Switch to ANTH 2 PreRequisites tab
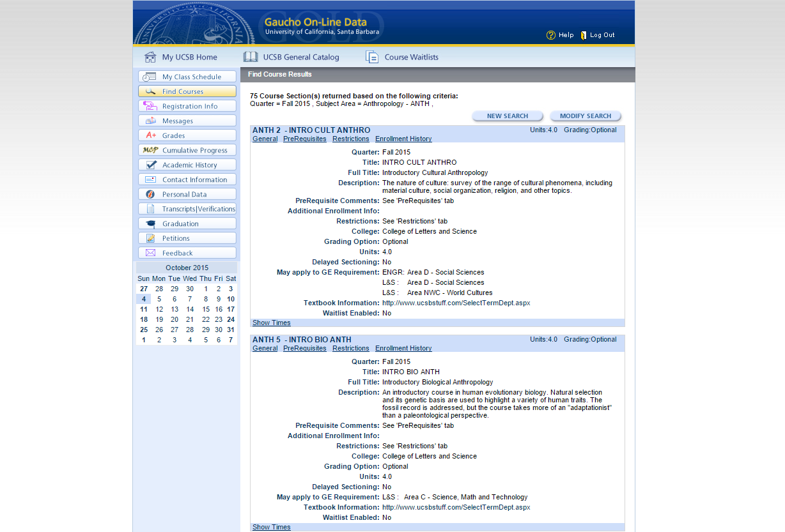The image size is (785, 532). (x=305, y=139)
